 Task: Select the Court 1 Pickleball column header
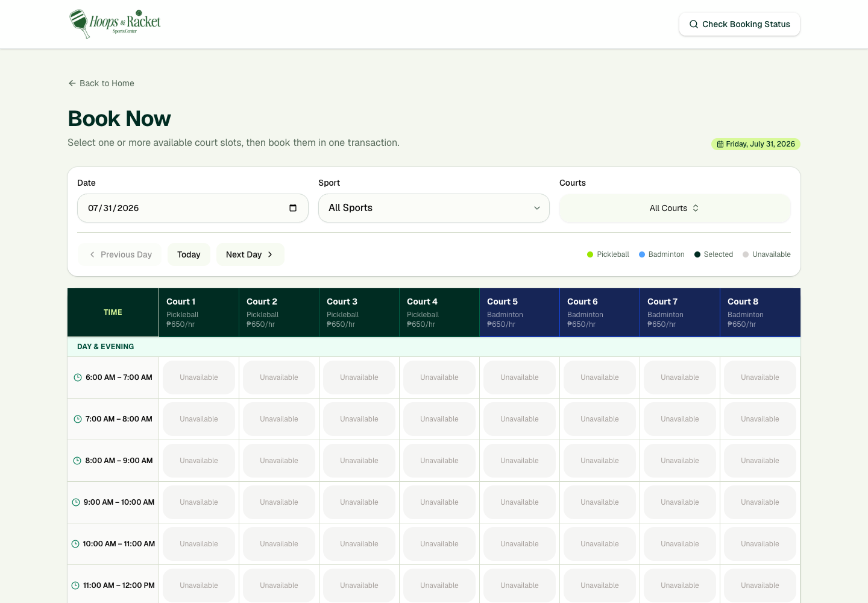pyautogui.click(x=199, y=312)
